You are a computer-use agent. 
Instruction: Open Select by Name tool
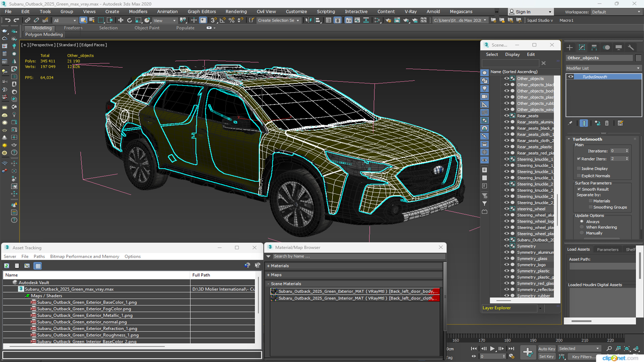coord(92,20)
